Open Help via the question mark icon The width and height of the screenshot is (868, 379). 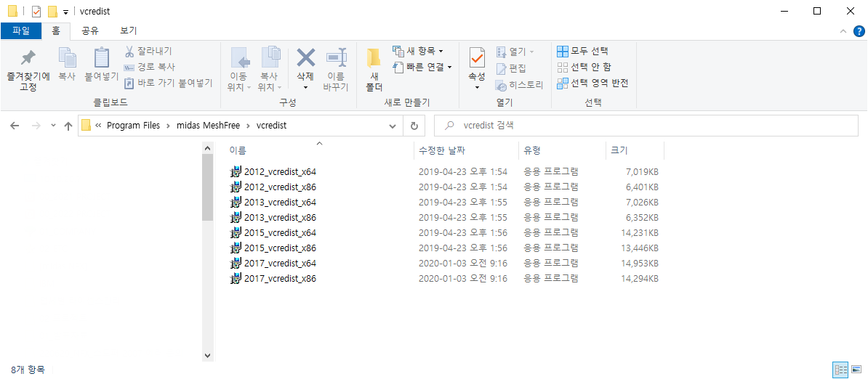tap(859, 31)
